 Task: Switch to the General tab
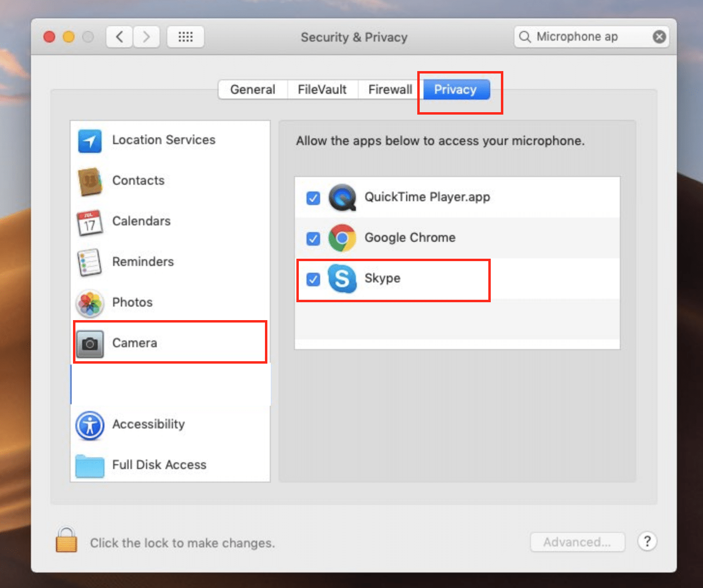tap(252, 89)
